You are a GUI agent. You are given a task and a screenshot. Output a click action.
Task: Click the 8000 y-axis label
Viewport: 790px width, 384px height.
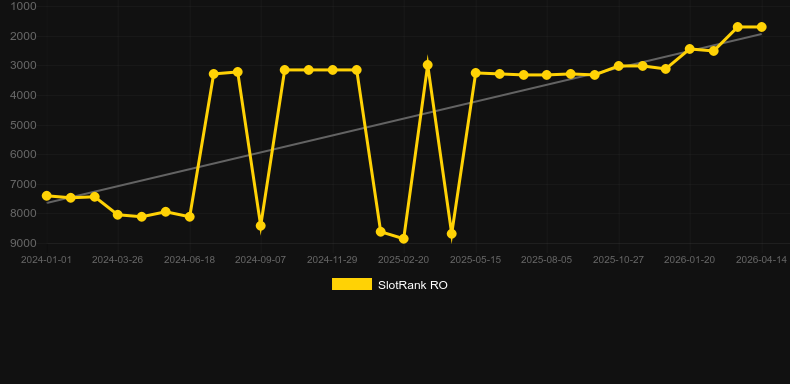tap(23, 214)
